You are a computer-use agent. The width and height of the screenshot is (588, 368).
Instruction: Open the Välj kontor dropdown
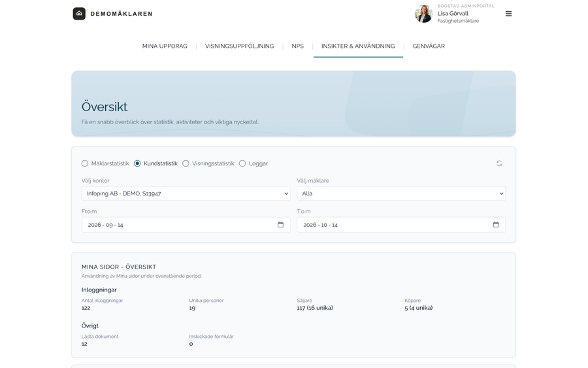(x=186, y=193)
